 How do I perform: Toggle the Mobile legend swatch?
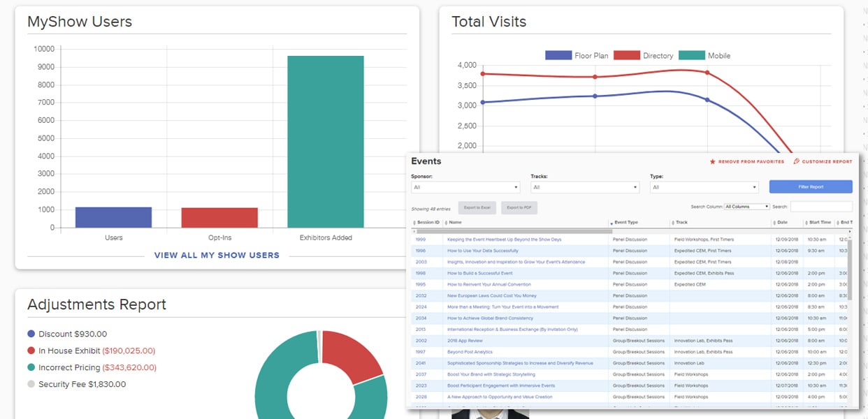click(x=692, y=55)
